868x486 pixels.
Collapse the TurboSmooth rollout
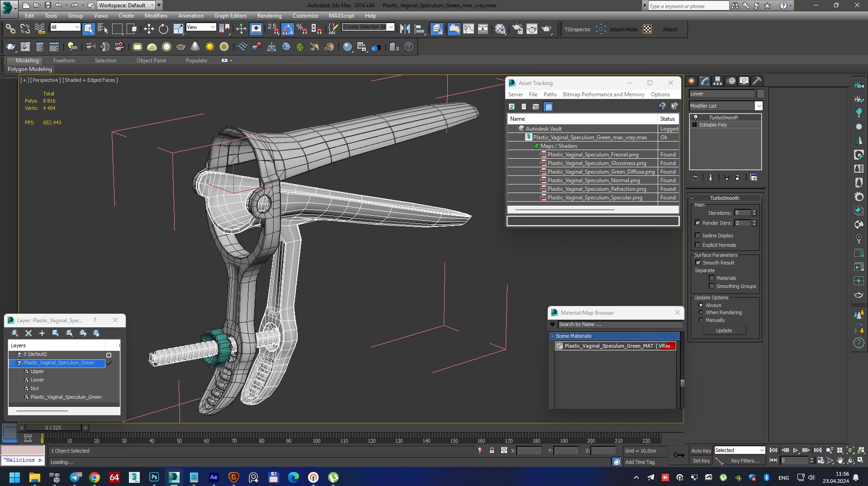pyautogui.click(x=725, y=198)
